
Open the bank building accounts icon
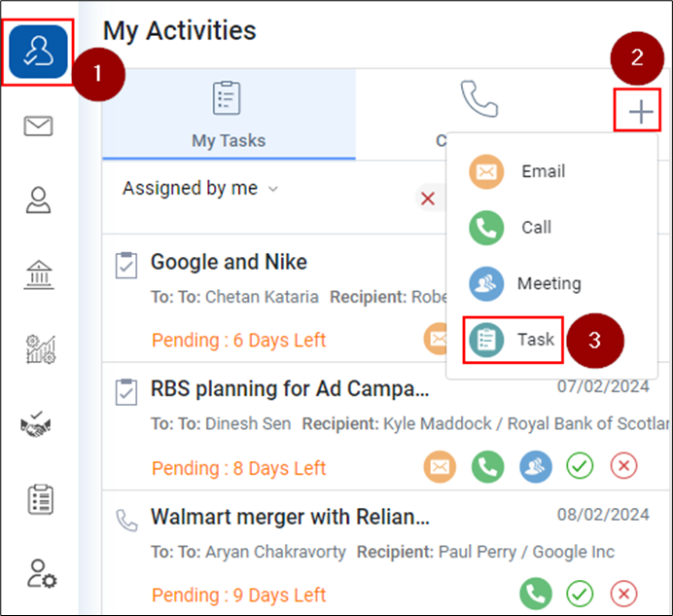pos(39,274)
